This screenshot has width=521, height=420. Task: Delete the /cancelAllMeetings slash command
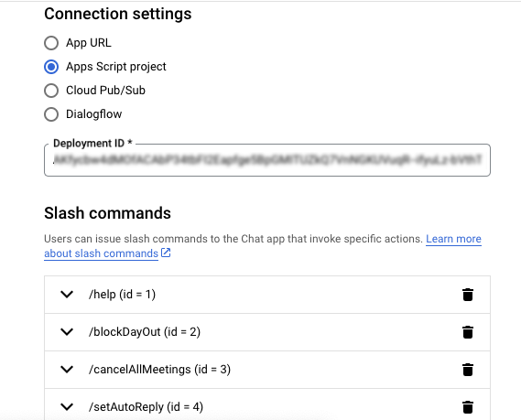pos(468,370)
